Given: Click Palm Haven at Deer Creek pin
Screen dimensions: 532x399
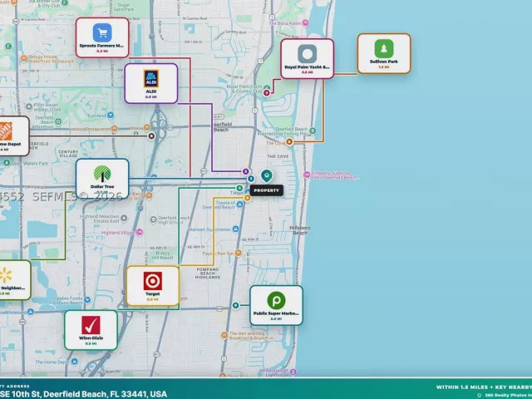Looking at the screenshot, I should (x=29, y=107).
